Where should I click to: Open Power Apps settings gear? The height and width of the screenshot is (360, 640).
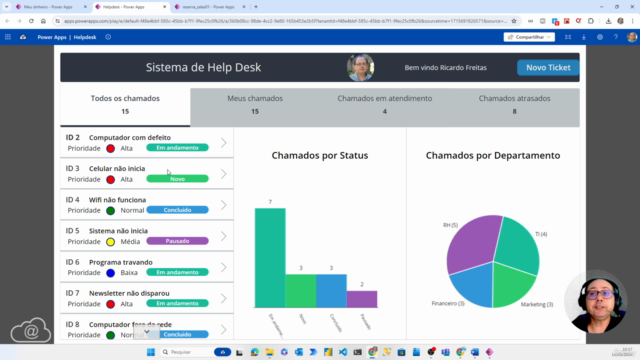pos(600,37)
